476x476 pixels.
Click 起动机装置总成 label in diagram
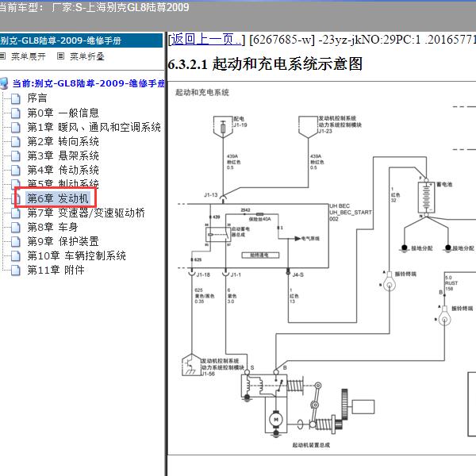point(311,445)
